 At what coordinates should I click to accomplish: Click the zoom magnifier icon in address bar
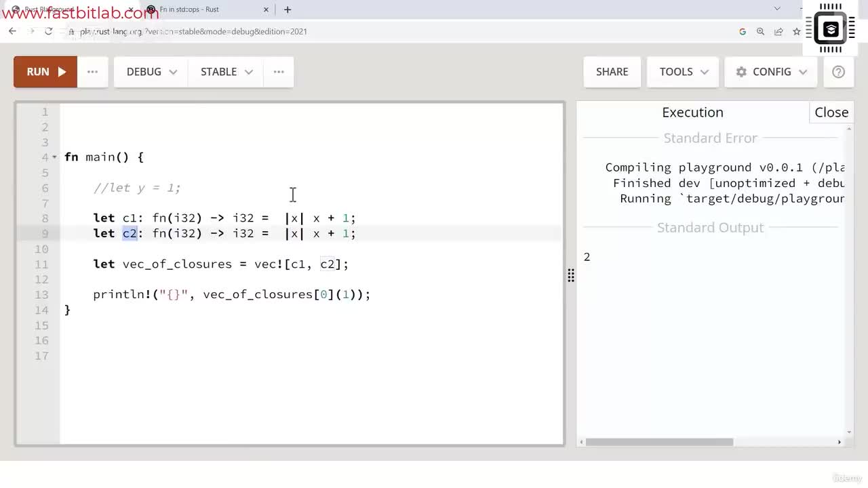[760, 31]
